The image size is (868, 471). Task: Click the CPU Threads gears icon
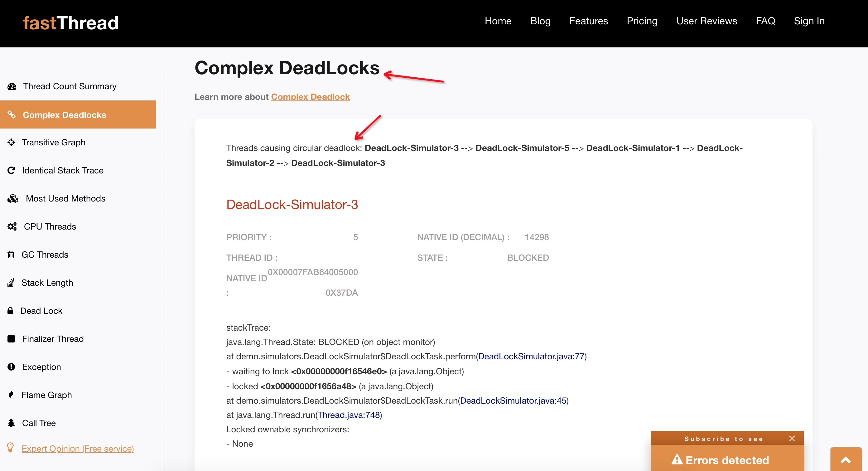[x=12, y=226]
